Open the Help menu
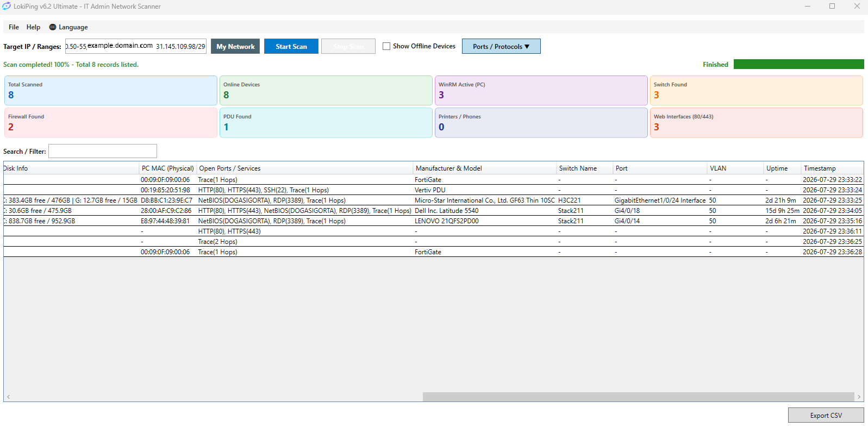 pos(33,27)
